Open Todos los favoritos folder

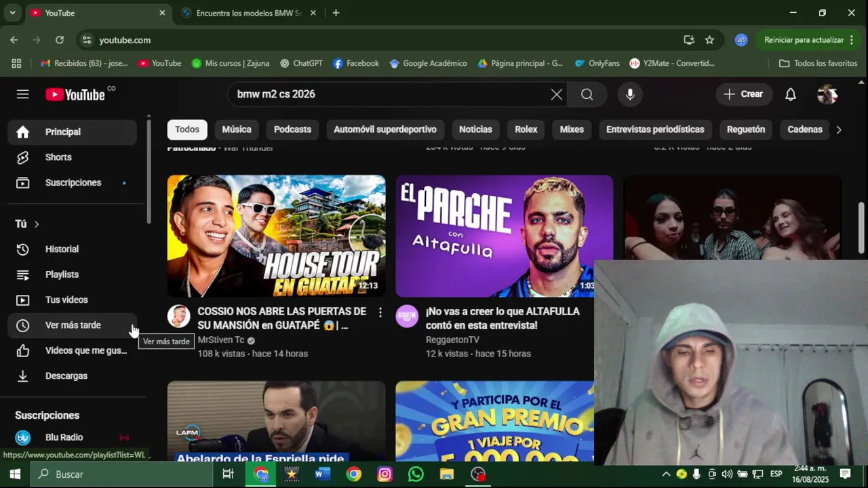(818, 63)
